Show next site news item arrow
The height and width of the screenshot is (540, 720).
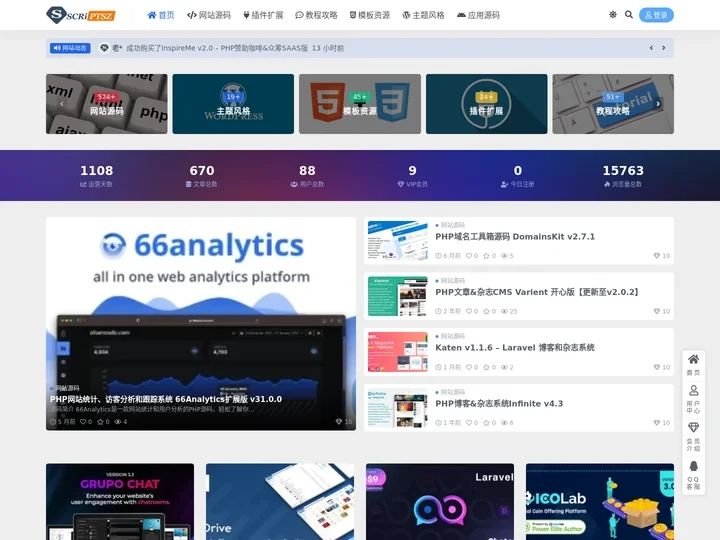click(664, 48)
